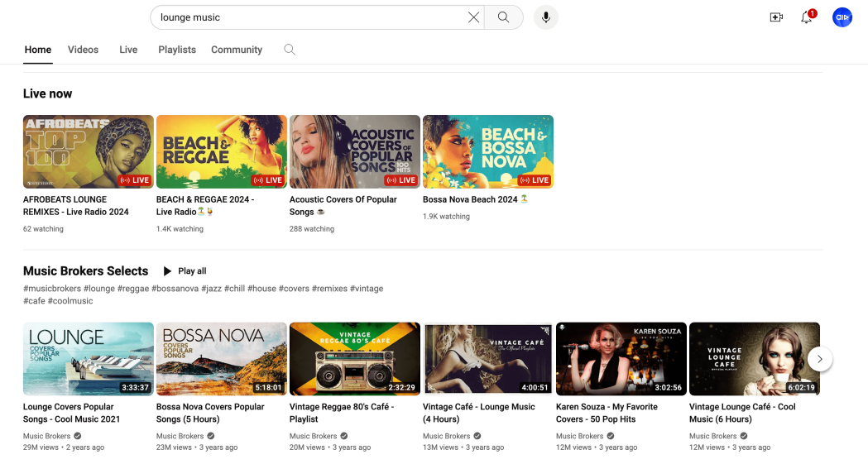Click the '1.4K watching' text
Viewport: 868px width, 464px height.
pyautogui.click(x=180, y=228)
